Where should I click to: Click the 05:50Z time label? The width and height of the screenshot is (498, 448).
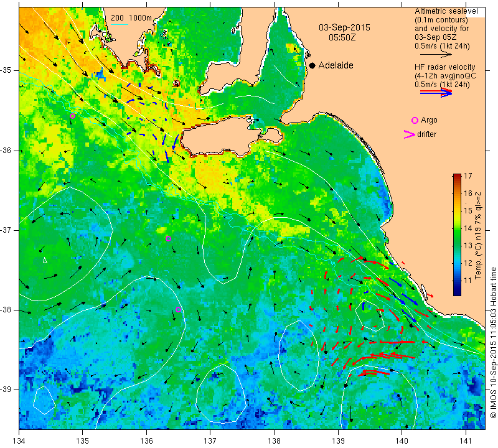(342, 37)
